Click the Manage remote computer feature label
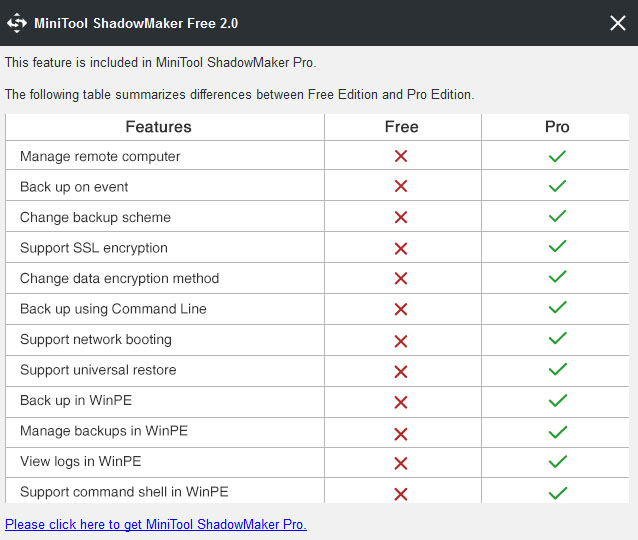 (x=100, y=156)
